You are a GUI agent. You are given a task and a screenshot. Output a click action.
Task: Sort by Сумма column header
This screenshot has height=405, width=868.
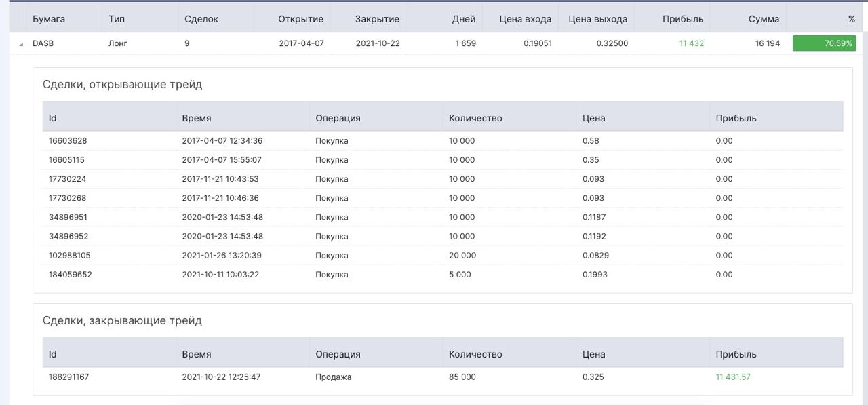[764, 19]
